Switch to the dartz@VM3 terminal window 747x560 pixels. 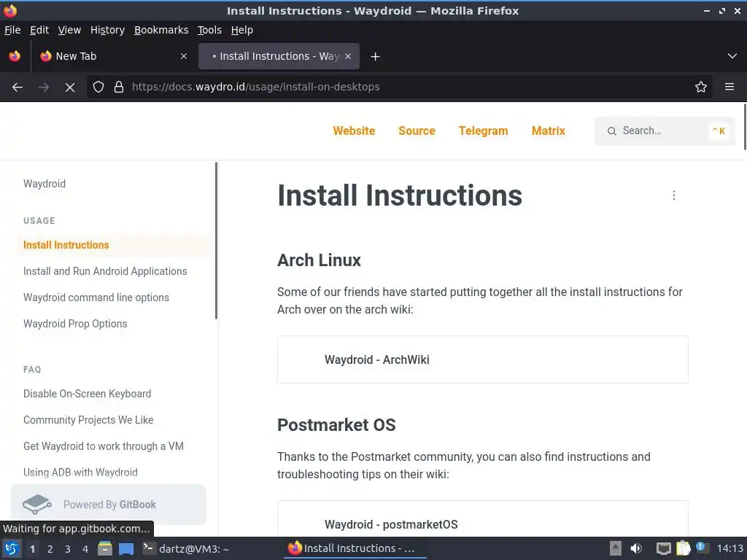(186, 548)
